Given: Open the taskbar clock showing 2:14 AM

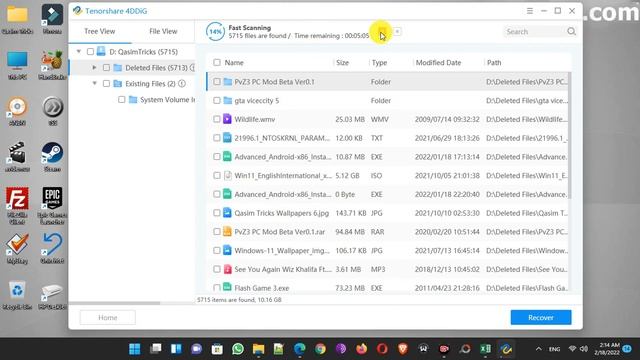Looking at the screenshot, I should pyautogui.click(x=607, y=349).
